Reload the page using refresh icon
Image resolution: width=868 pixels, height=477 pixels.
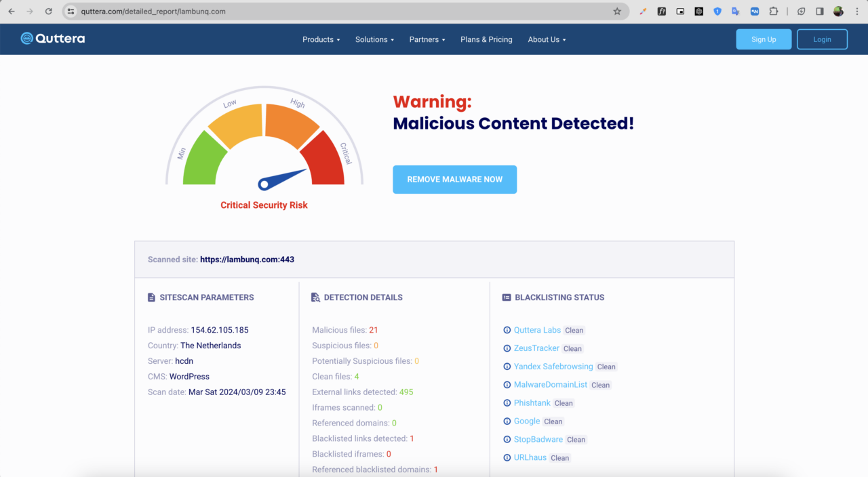click(x=48, y=12)
